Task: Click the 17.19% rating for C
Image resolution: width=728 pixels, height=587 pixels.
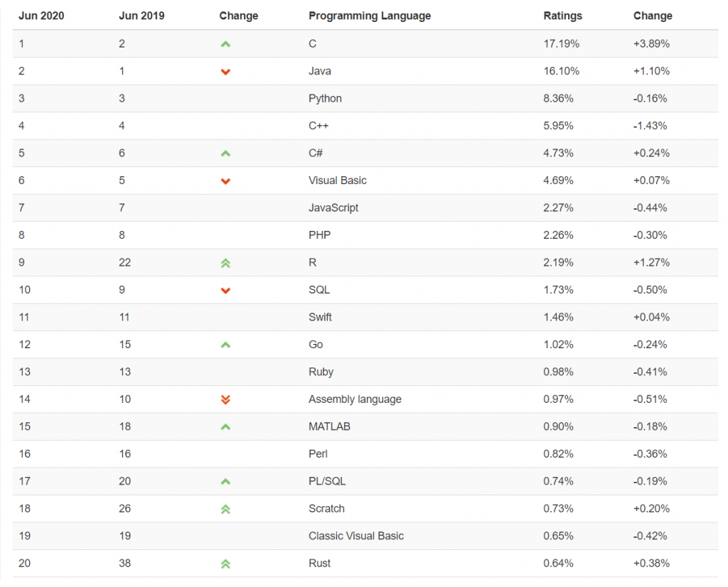Action: pyautogui.click(x=562, y=43)
